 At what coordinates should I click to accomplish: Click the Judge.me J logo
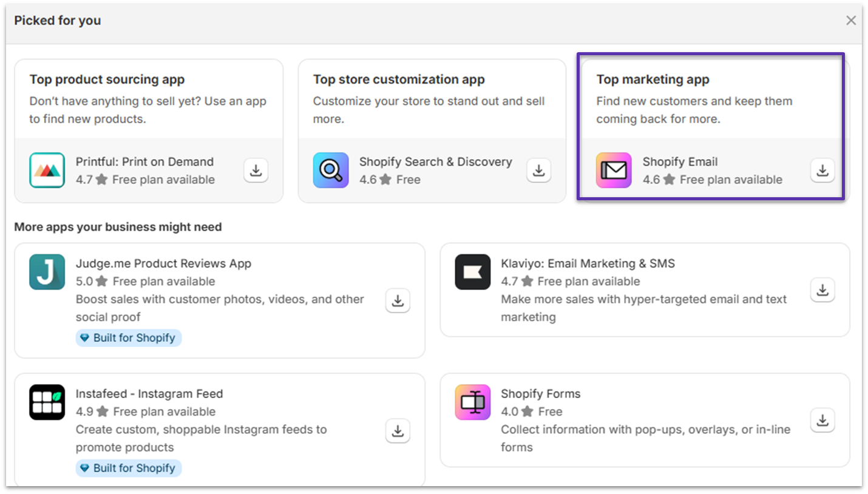point(47,272)
